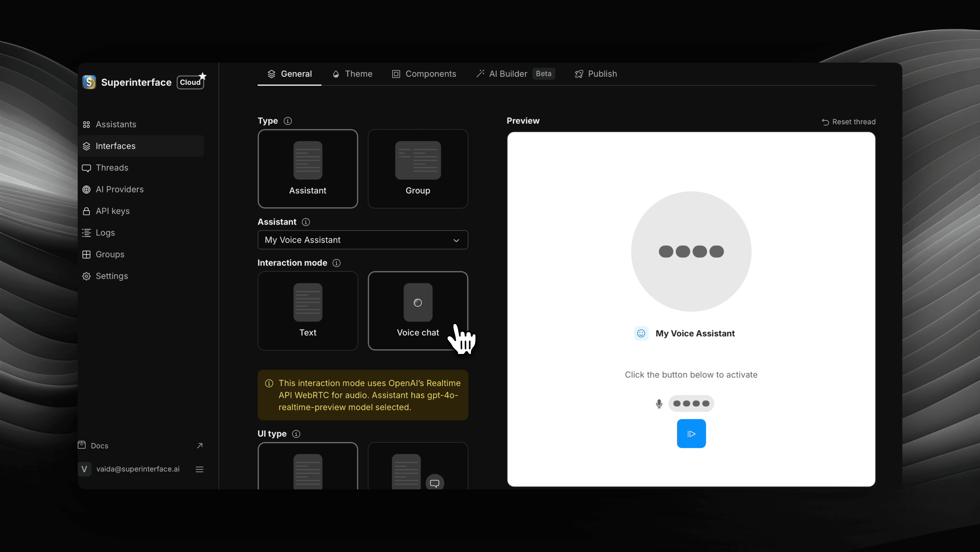980x552 pixels.
Task: Open the Groups section
Action: (109, 254)
